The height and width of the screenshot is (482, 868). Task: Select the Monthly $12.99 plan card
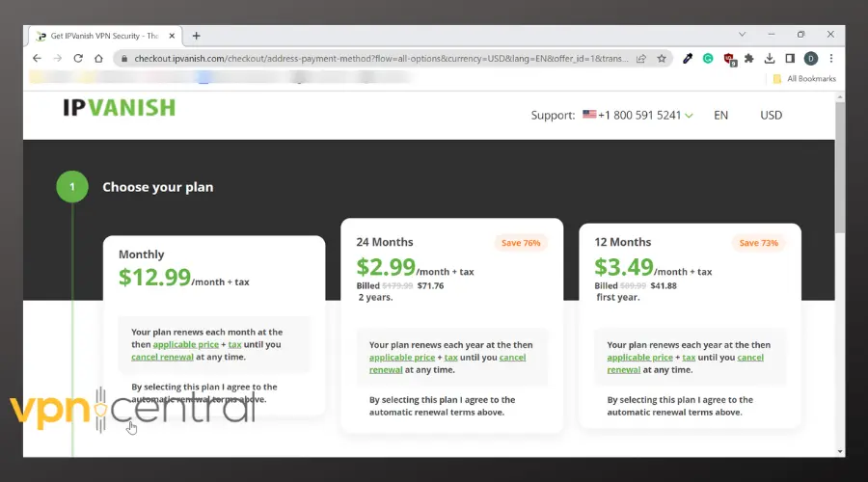[x=214, y=326]
